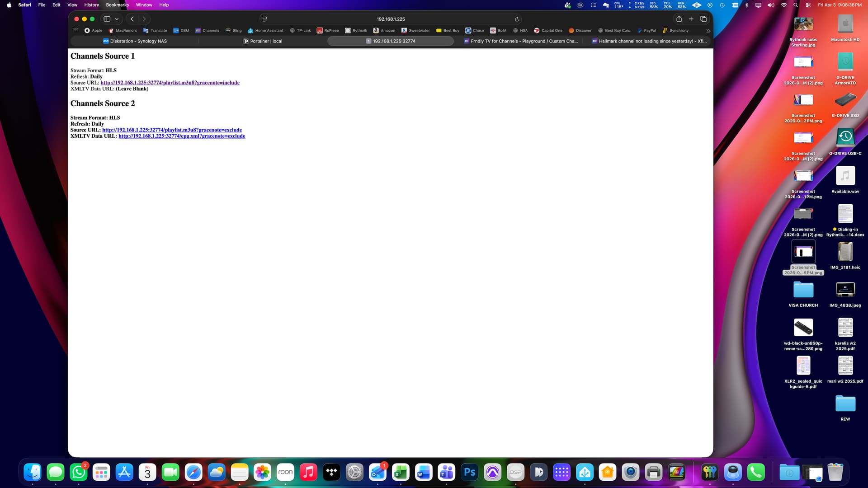The width and height of the screenshot is (868, 488).
Task: Open the Control Center toggles in the menu bar
Action: (x=808, y=5)
